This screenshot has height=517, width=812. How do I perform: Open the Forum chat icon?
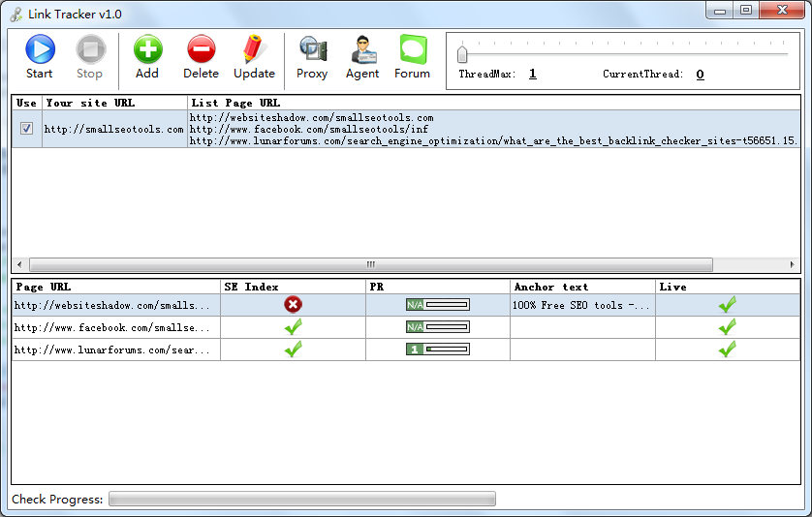tap(413, 50)
